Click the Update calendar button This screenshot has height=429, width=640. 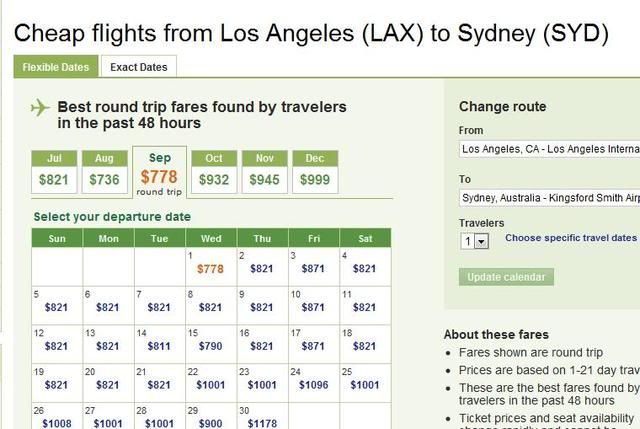pos(506,277)
